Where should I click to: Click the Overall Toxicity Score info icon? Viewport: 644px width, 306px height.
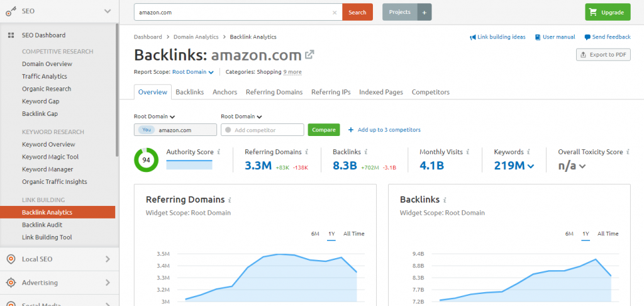628,152
